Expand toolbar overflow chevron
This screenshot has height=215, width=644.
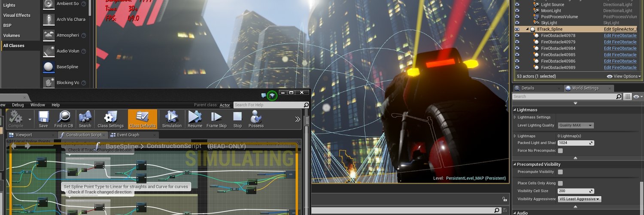click(298, 119)
